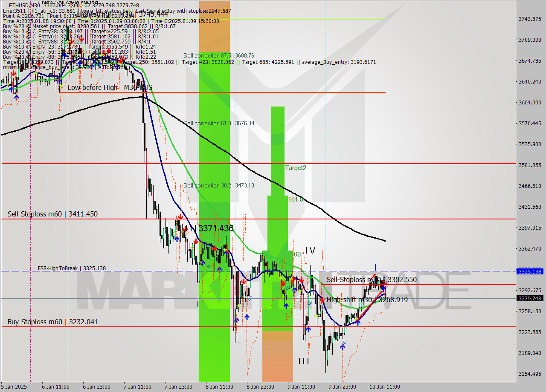Click the 3362.470 value on price axis
Image resolution: width=546 pixels, height=392 pixels.
coord(530,248)
